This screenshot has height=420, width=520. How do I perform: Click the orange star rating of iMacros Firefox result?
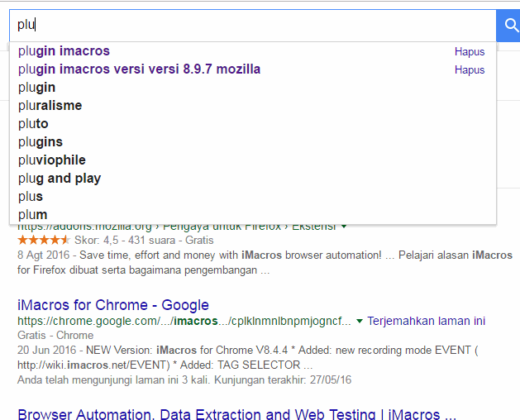(x=44, y=240)
